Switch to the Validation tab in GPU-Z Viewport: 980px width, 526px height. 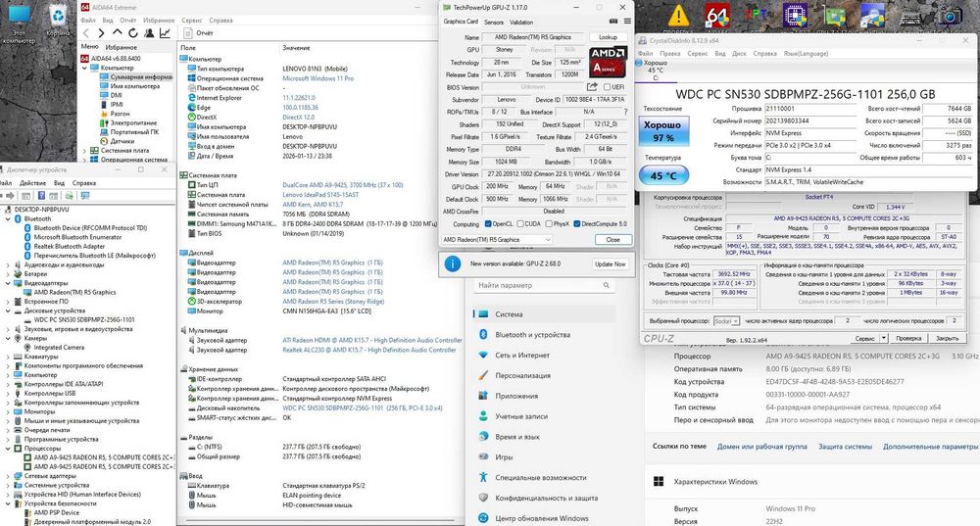coord(521,22)
